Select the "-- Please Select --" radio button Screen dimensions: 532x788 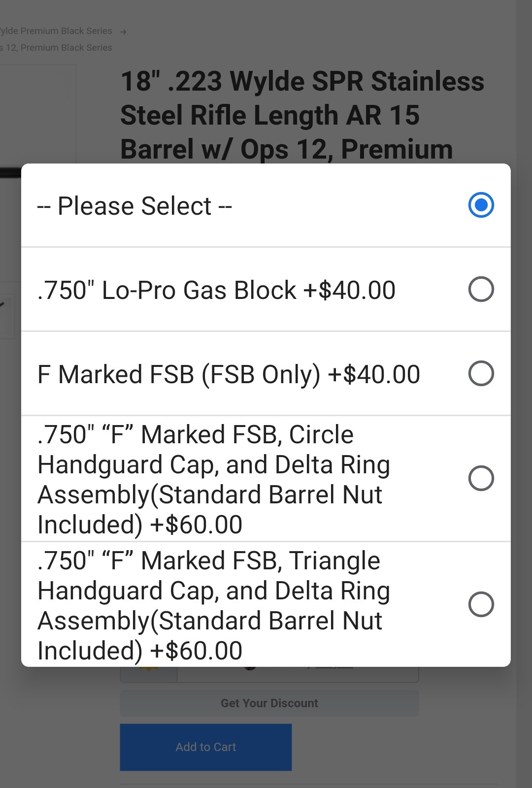pos(481,205)
